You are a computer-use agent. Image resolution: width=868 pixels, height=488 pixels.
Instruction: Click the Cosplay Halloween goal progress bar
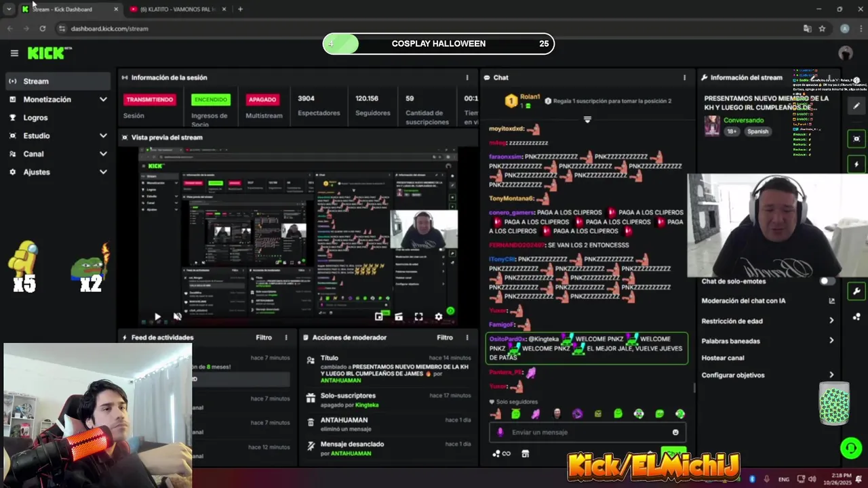pos(438,44)
